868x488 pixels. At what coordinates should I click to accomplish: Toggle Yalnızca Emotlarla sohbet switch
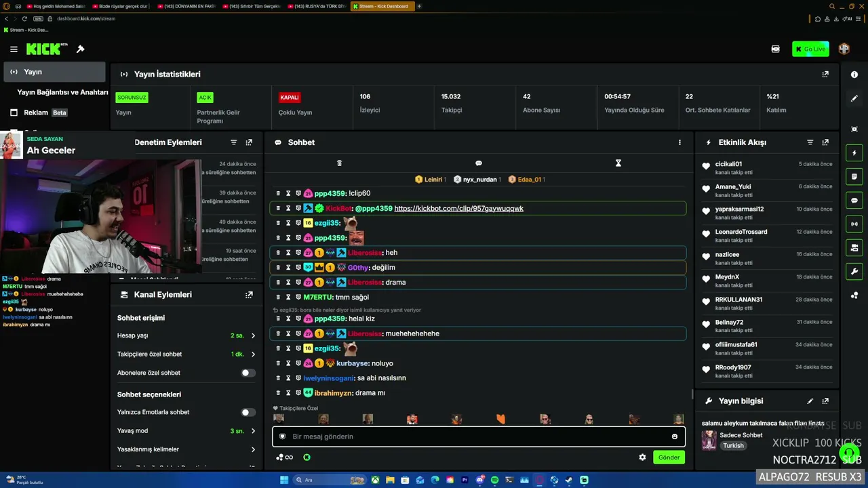248,412
